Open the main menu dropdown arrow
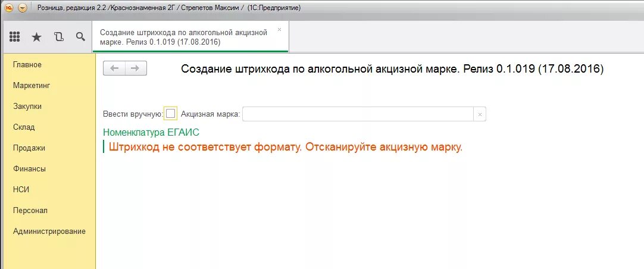Screen dimensions: 644x269 (22, 8)
